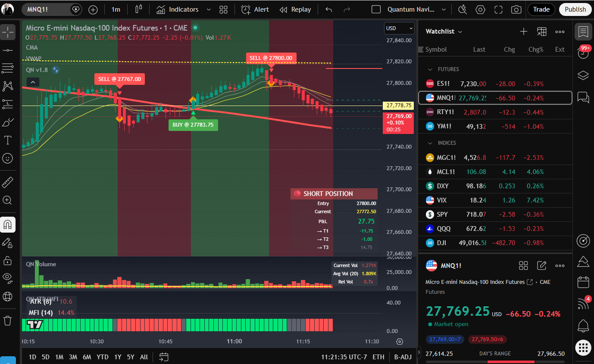Select the 5Y date range
Image resolution: width=594 pixels, height=364 pixels.
(x=130, y=357)
